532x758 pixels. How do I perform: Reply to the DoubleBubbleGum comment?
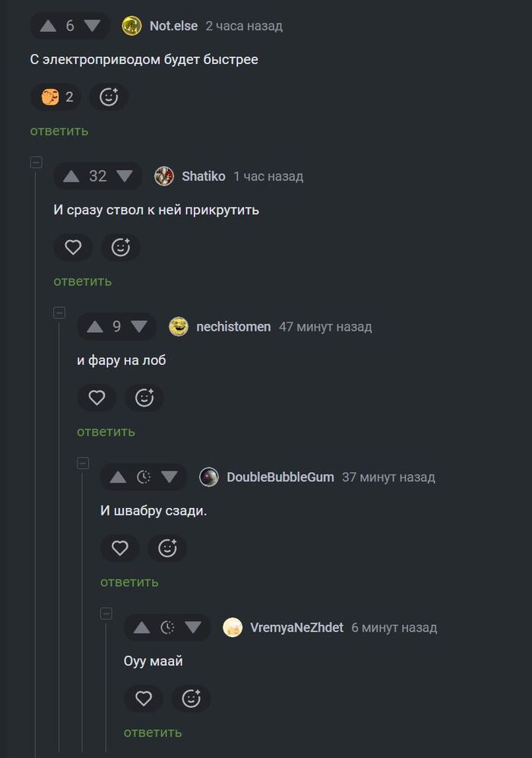(x=129, y=582)
